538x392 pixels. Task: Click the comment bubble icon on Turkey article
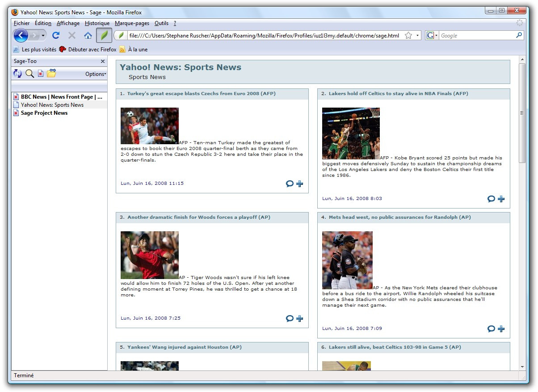point(290,183)
